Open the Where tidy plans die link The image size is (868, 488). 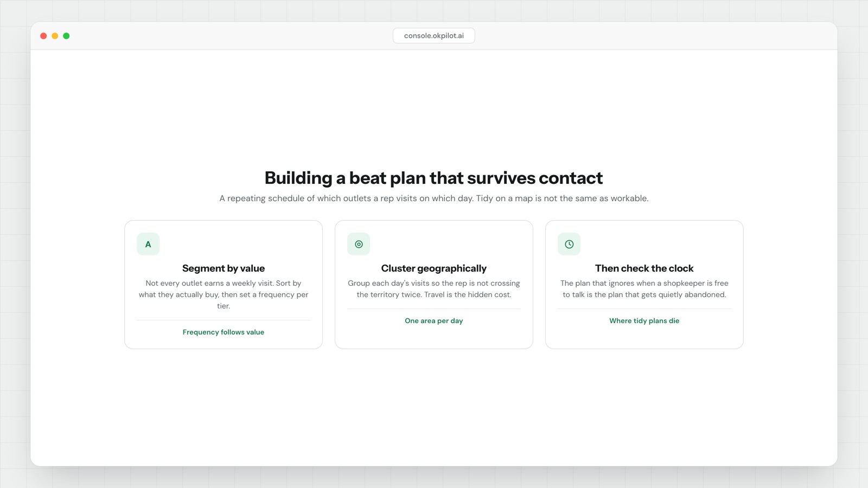(x=644, y=321)
